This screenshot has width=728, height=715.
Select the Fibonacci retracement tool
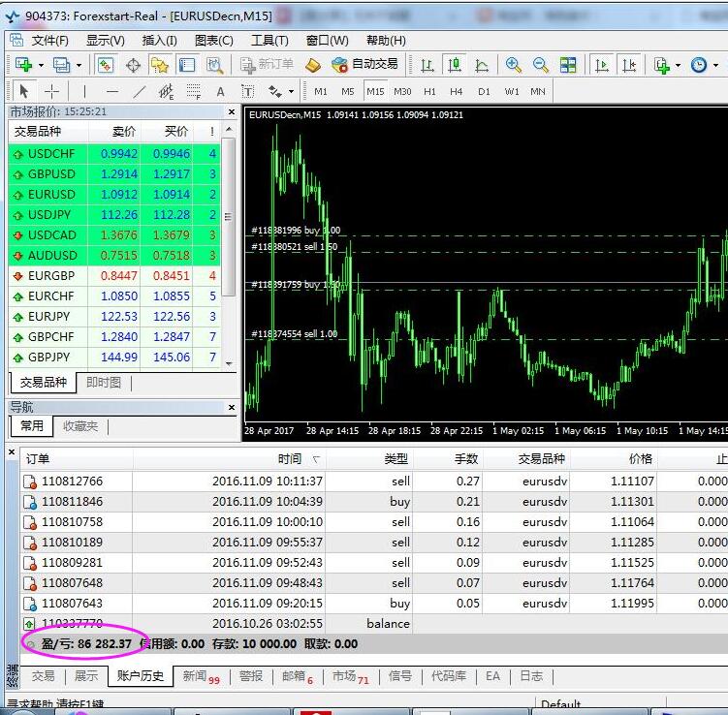tap(193, 91)
